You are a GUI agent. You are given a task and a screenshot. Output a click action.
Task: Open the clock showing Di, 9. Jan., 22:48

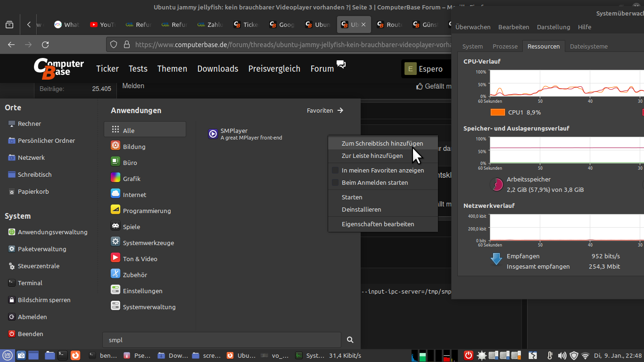pyautogui.click(x=618, y=355)
